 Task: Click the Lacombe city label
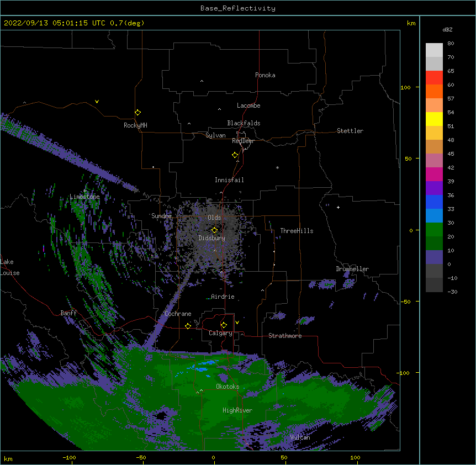[x=248, y=105]
